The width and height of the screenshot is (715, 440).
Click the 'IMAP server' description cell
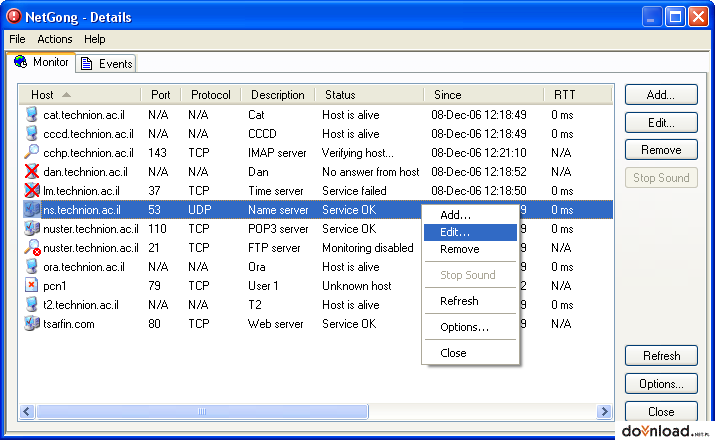(277, 153)
